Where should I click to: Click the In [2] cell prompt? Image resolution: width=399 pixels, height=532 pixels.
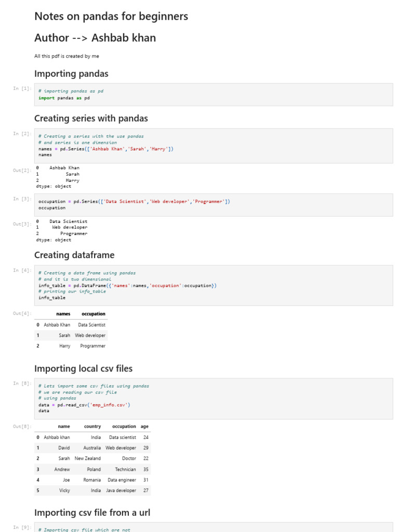pyautogui.click(x=22, y=134)
